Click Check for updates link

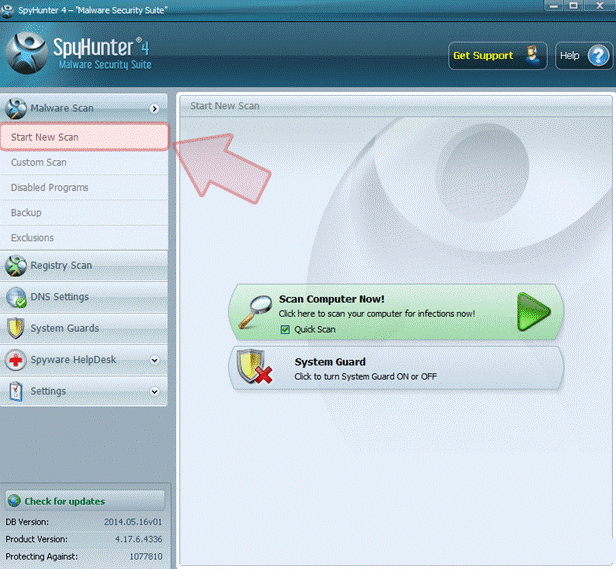coord(65,501)
